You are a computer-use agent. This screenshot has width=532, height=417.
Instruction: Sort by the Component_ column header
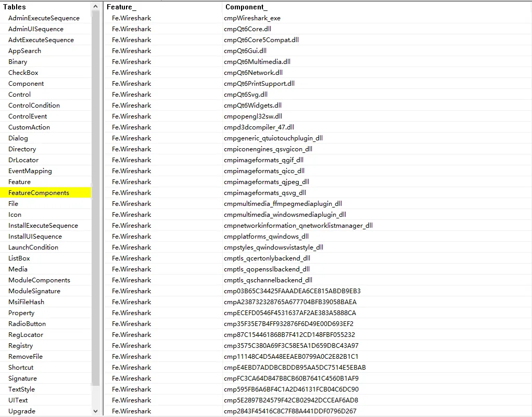pyautogui.click(x=377, y=7)
